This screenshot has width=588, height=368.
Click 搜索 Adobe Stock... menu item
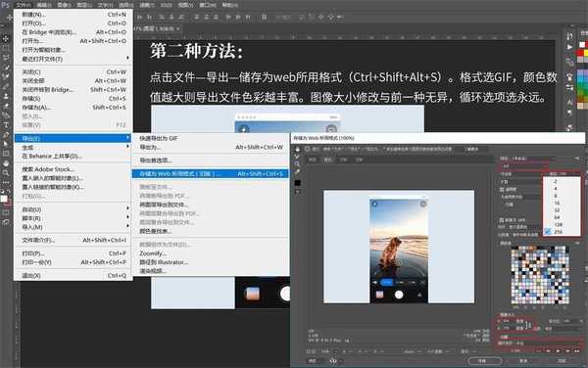(73, 169)
